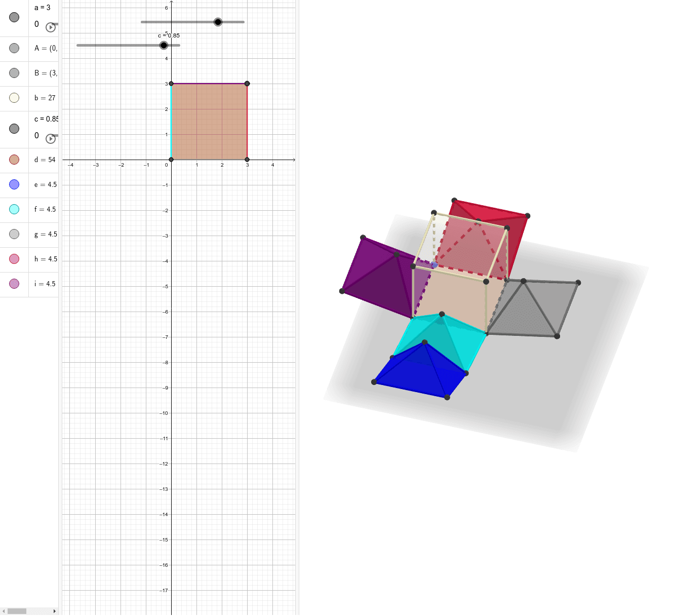The width and height of the screenshot is (674, 616).
Task: Click the right arrow of the bottom scrollbar
Action: pyautogui.click(x=56, y=611)
